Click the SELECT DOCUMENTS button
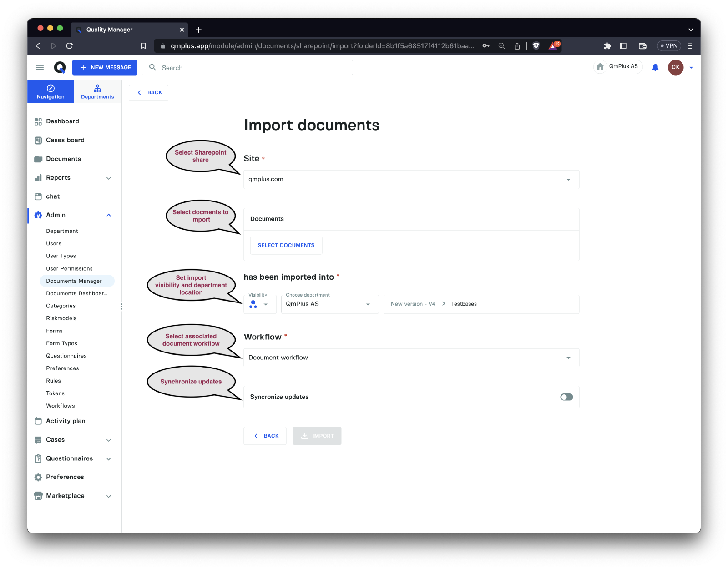Screen dimensions: 728x569 pyautogui.click(x=286, y=246)
